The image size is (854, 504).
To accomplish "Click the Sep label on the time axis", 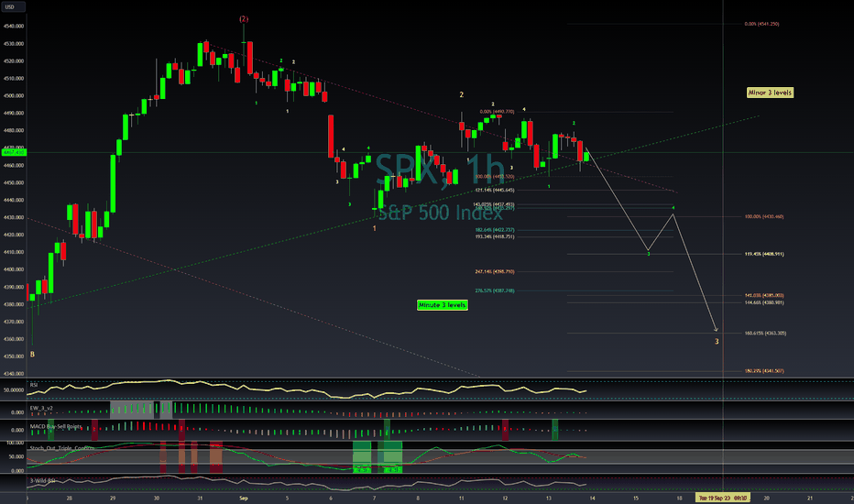I will click(x=244, y=498).
